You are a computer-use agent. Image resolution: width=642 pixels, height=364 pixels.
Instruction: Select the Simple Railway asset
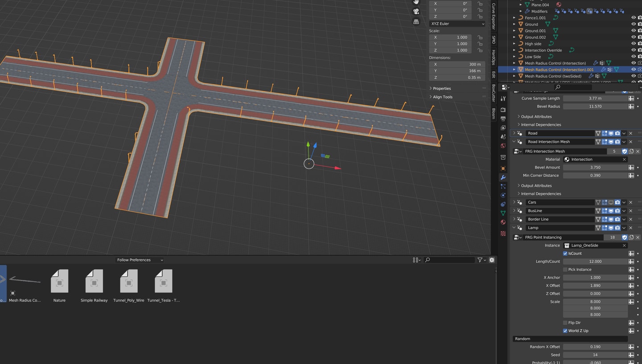(94, 285)
